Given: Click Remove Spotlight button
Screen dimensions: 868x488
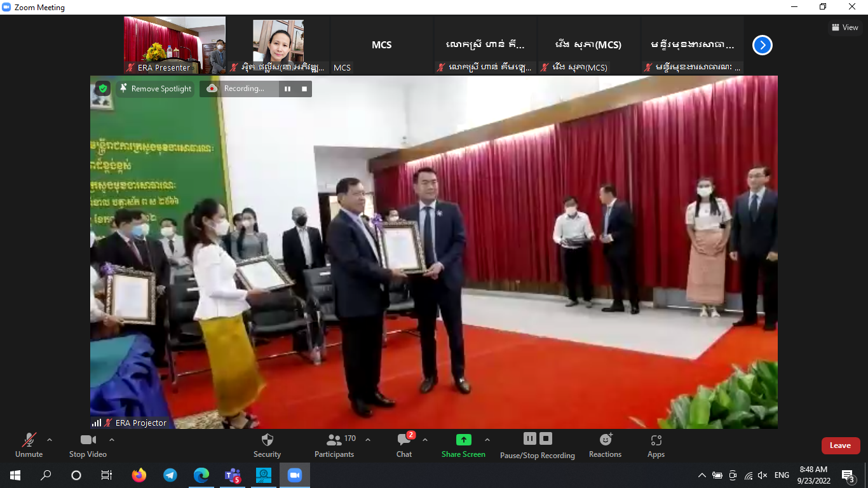Looking at the screenshot, I should (156, 89).
